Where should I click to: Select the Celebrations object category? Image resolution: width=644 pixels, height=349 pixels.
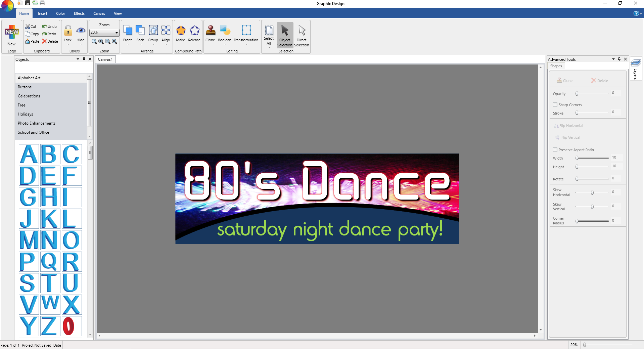tap(29, 96)
